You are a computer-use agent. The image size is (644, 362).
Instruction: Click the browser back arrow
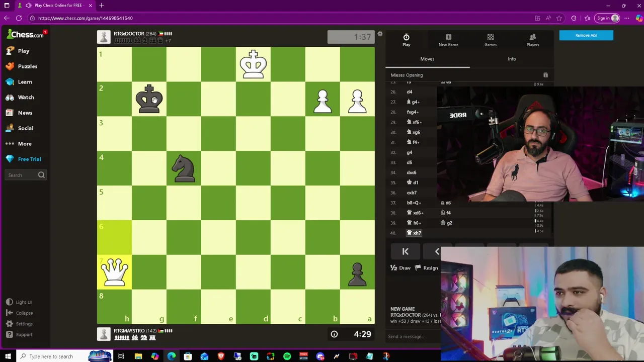7,18
